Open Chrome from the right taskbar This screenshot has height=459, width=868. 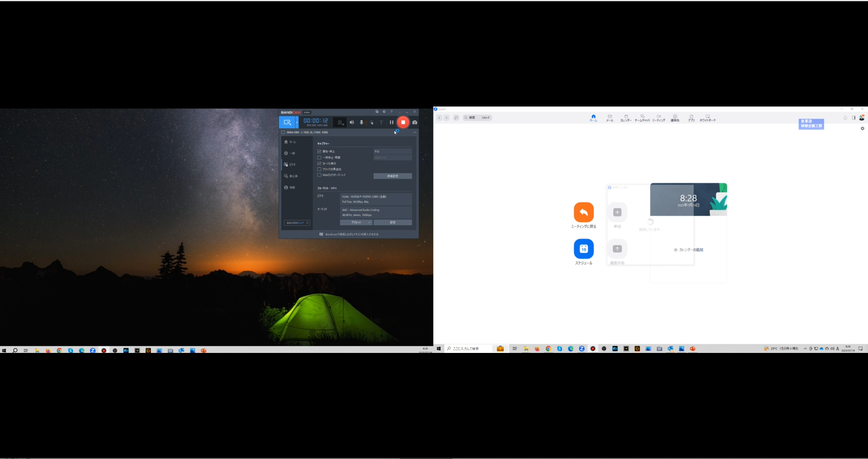[x=548, y=348]
